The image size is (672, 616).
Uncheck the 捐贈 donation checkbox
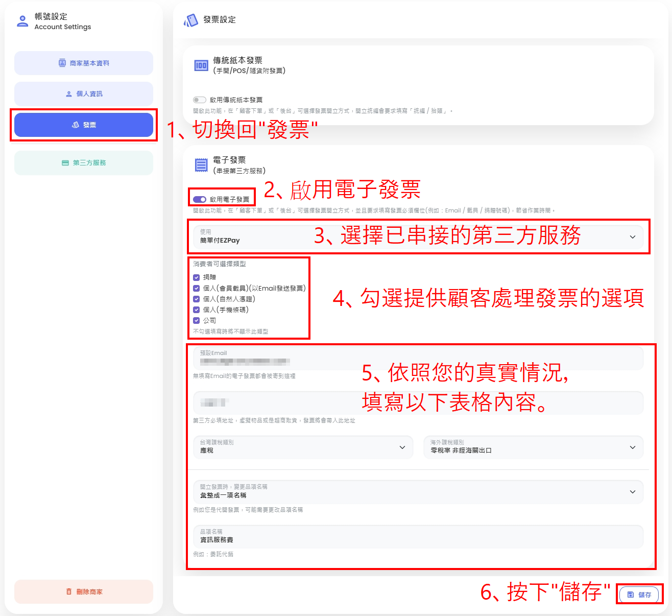[197, 277]
